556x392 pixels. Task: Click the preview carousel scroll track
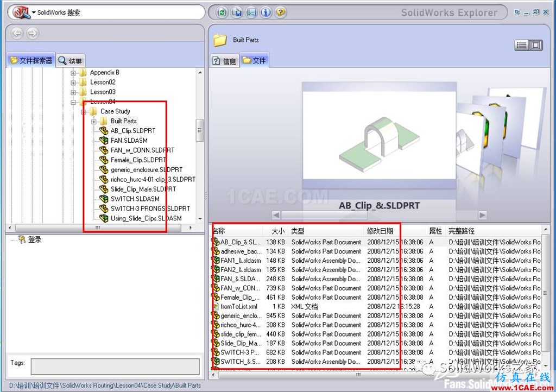pyautogui.click(x=379, y=215)
